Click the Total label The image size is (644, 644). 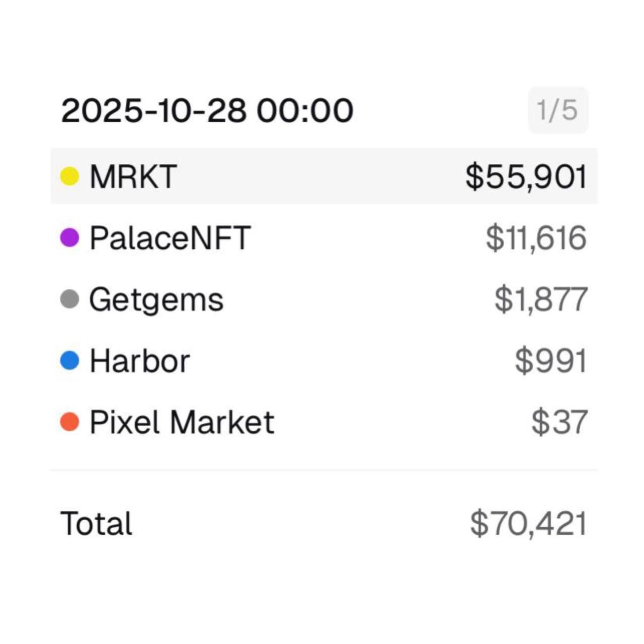click(x=97, y=523)
